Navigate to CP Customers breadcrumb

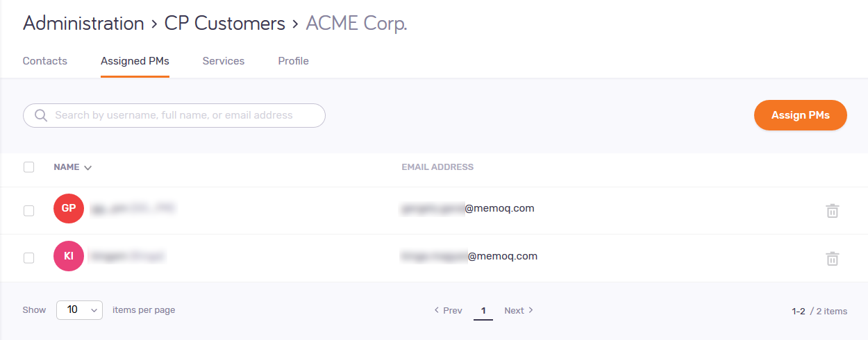point(224,24)
